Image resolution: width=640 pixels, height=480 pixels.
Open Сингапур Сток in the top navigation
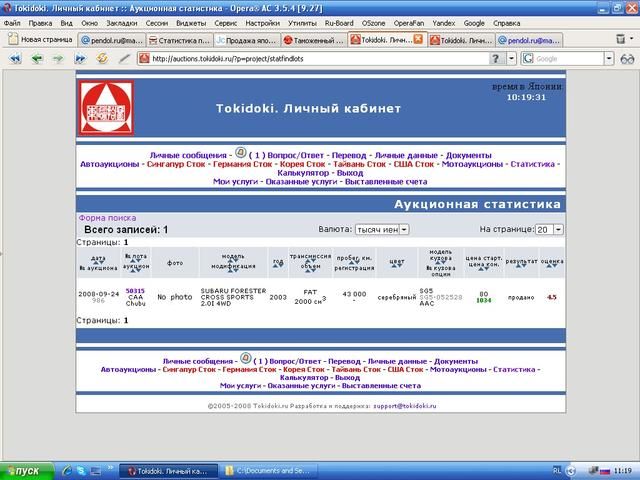[x=176, y=164]
